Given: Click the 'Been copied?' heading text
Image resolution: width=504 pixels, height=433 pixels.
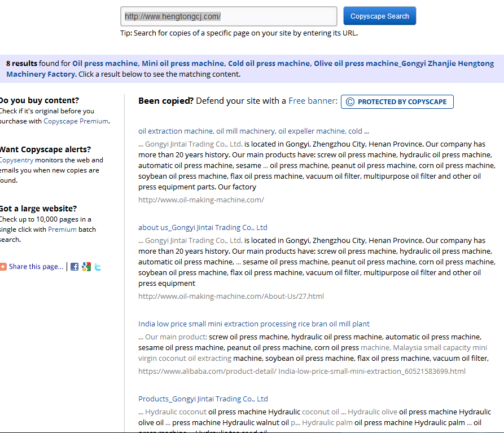Looking at the screenshot, I should (x=166, y=101).
